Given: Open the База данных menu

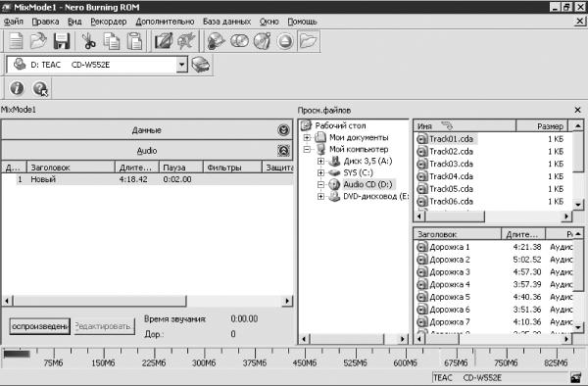Looking at the screenshot, I should point(227,22).
